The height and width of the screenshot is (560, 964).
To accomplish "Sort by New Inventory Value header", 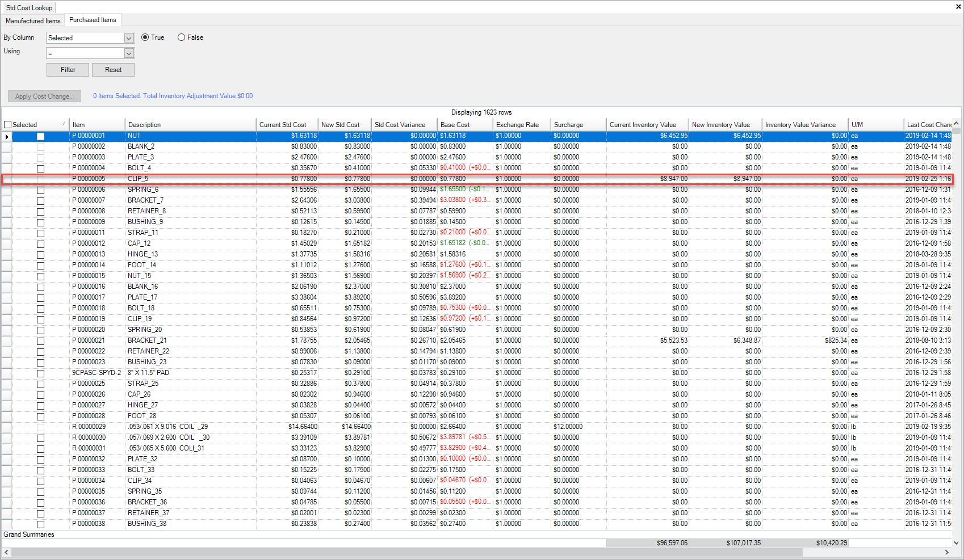I will tap(726, 125).
